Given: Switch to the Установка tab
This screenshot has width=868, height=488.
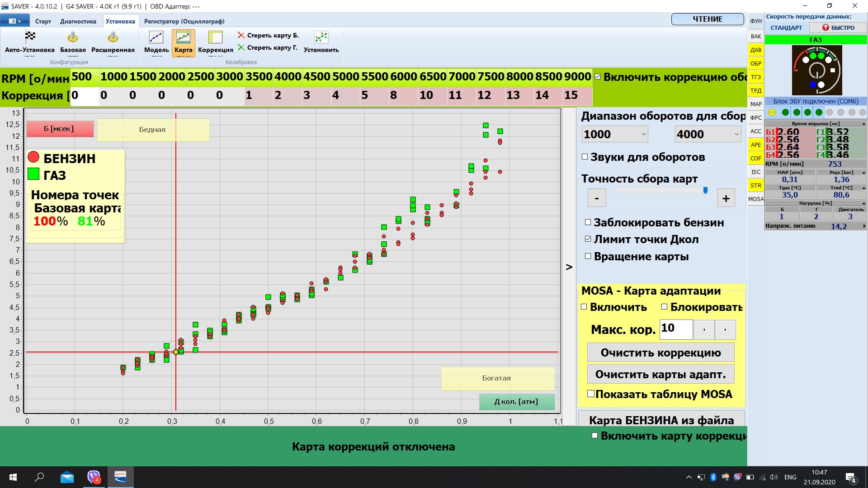Looking at the screenshot, I should (120, 21).
